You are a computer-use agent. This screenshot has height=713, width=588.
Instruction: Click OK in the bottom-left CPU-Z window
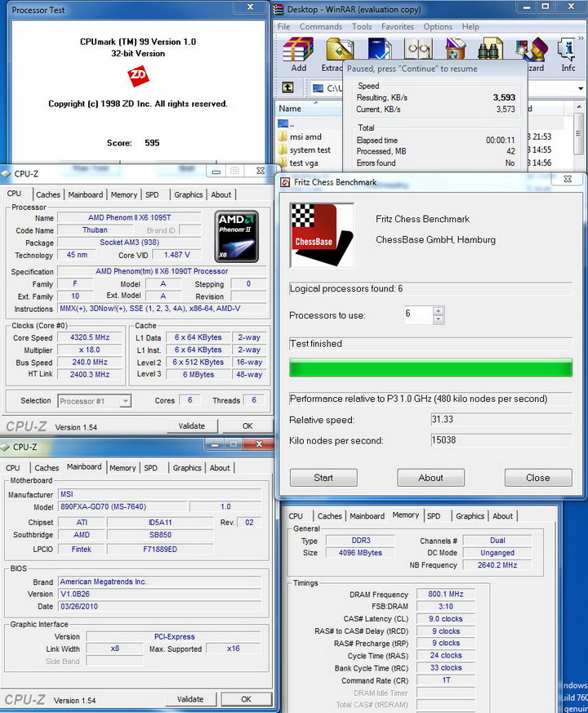click(x=247, y=699)
